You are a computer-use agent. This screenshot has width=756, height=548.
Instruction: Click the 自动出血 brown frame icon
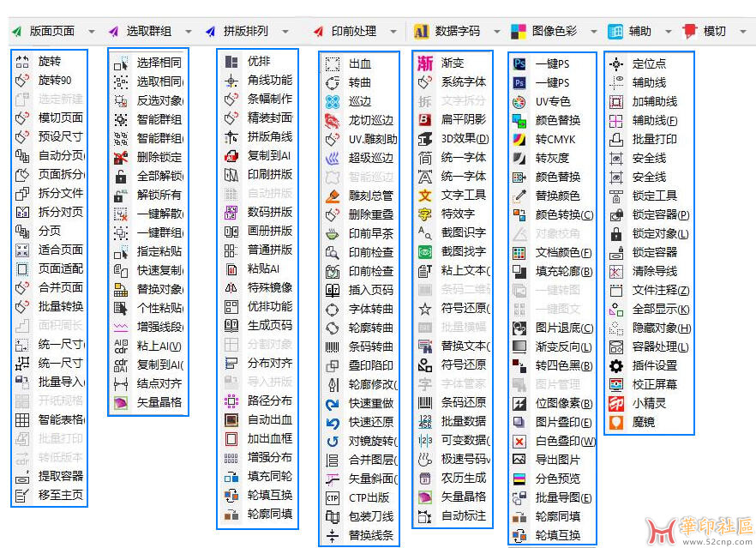point(231,419)
